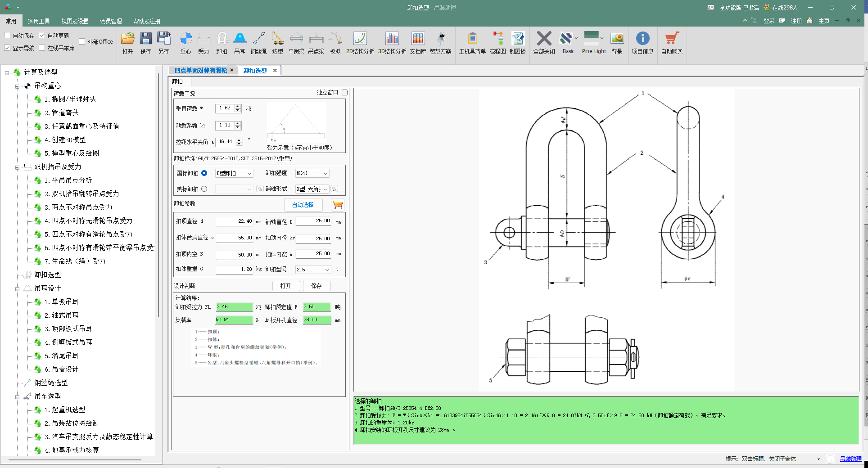
Task: Click the 打开 button in 设计判断
Action: coord(286,286)
